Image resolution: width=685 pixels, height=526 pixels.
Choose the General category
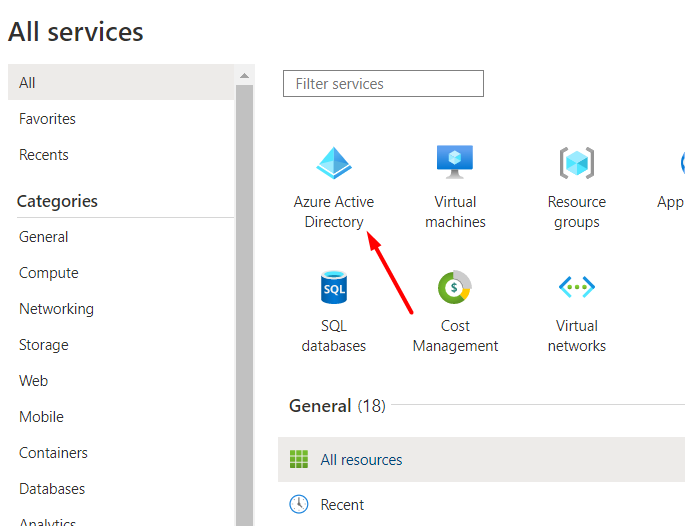coord(44,237)
